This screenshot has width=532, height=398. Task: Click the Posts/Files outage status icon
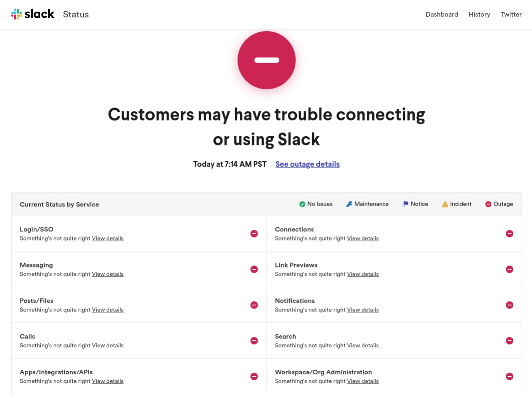[x=254, y=305]
